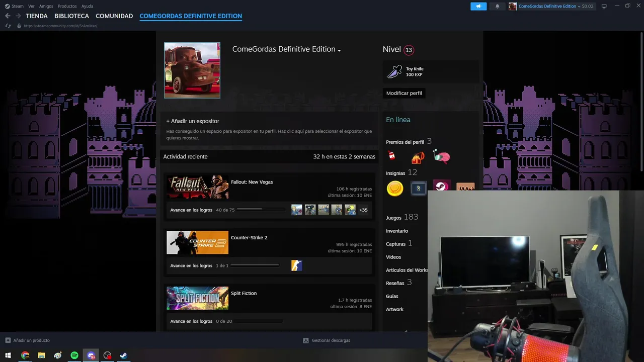The image size is (644, 362).
Task: Click the Nivel 13 level badge
Action: point(409,50)
